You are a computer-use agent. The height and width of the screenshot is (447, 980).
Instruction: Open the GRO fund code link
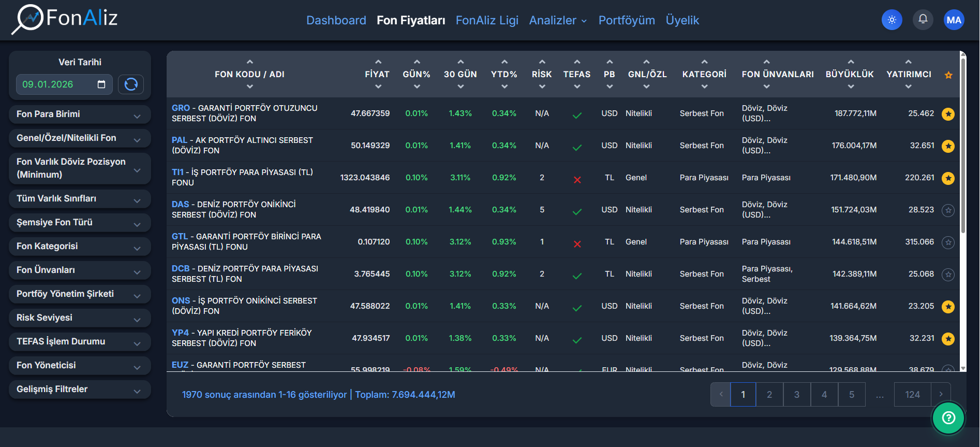pos(181,108)
